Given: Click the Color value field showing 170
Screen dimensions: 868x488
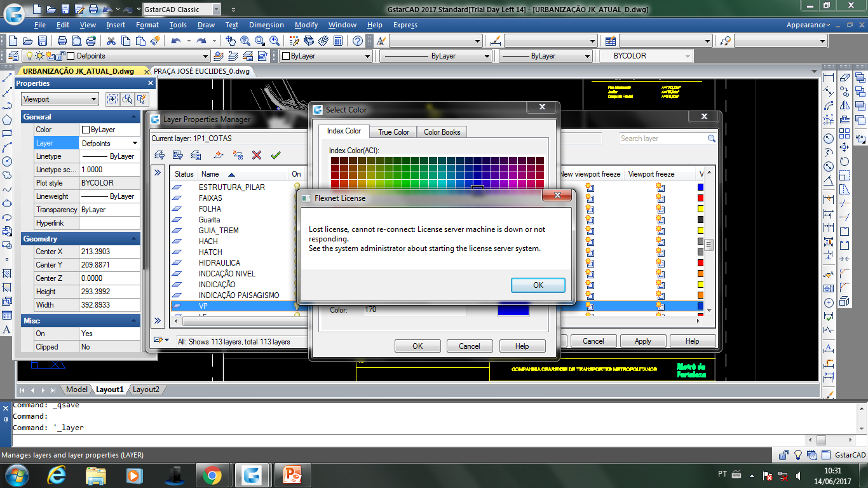Looking at the screenshot, I should pos(414,310).
